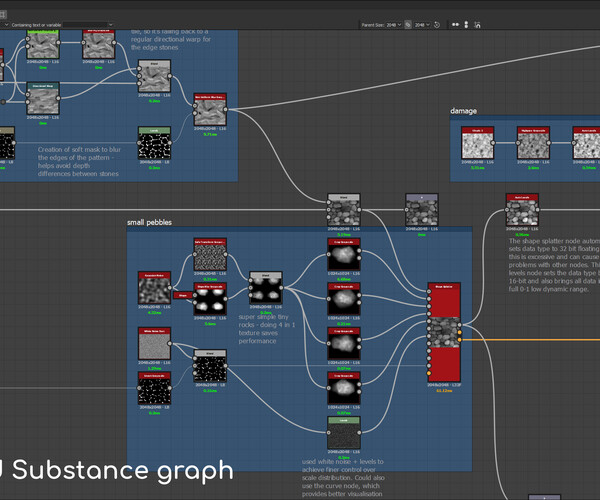Screen dimensions: 600x500
Task: Select the Directional Warp node
Action: 43,98
